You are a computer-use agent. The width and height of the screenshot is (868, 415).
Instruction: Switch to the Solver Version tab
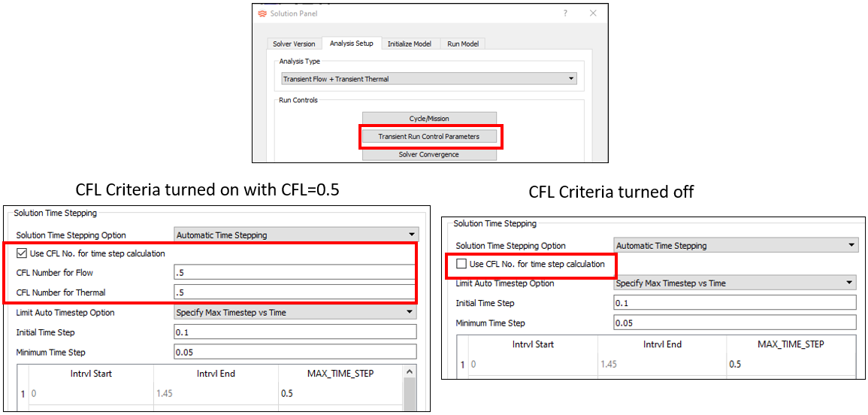click(x=294, y=44)
